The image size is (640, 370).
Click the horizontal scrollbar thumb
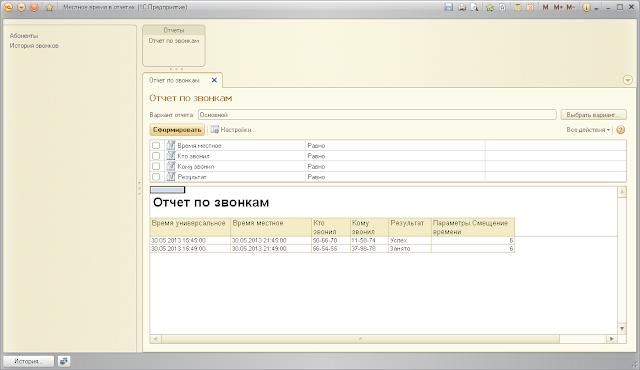pyautogui.click(x=360, y=339)
